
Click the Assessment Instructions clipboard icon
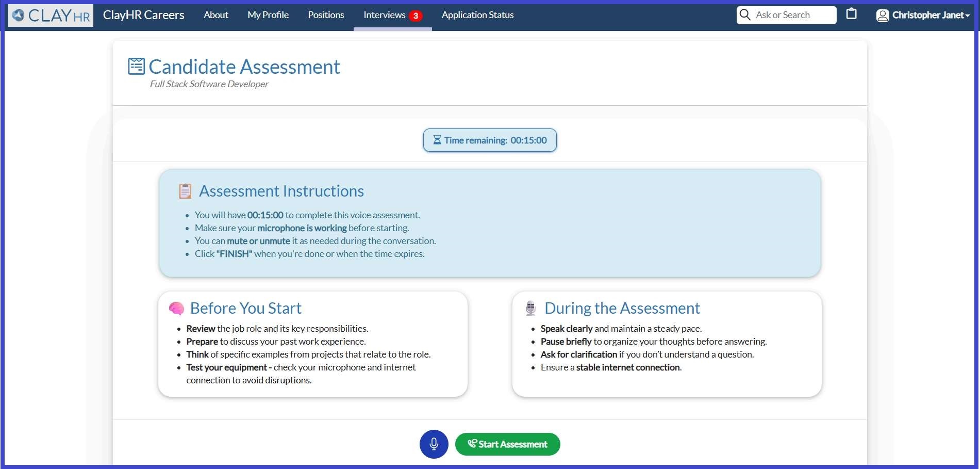click(185, 191)
